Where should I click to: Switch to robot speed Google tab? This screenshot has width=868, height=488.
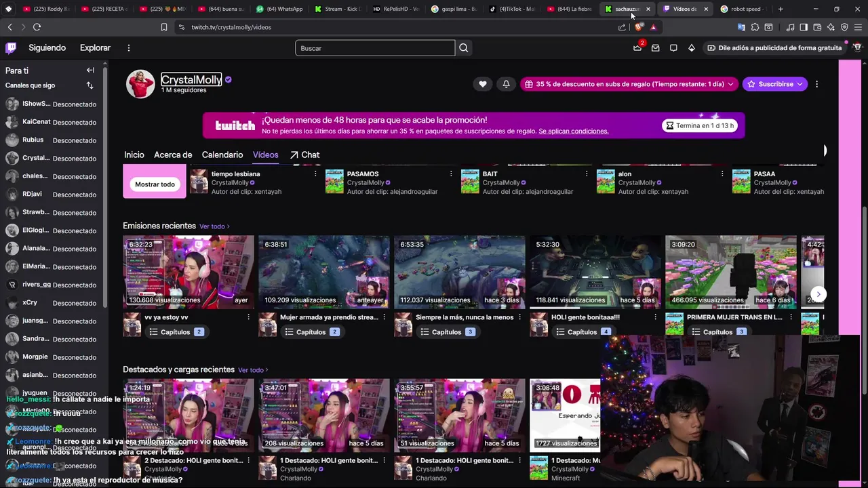click(743, 9)
